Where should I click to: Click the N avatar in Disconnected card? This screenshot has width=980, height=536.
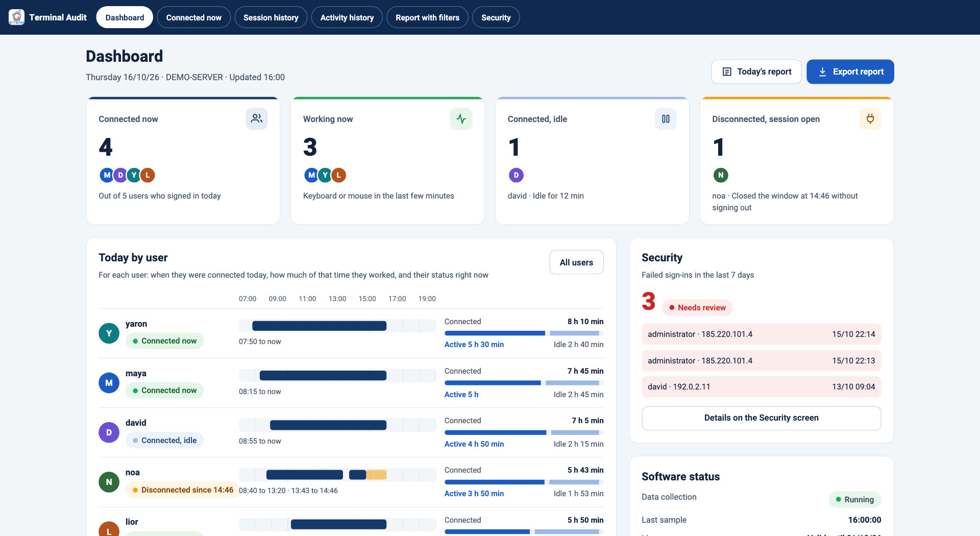721,175
